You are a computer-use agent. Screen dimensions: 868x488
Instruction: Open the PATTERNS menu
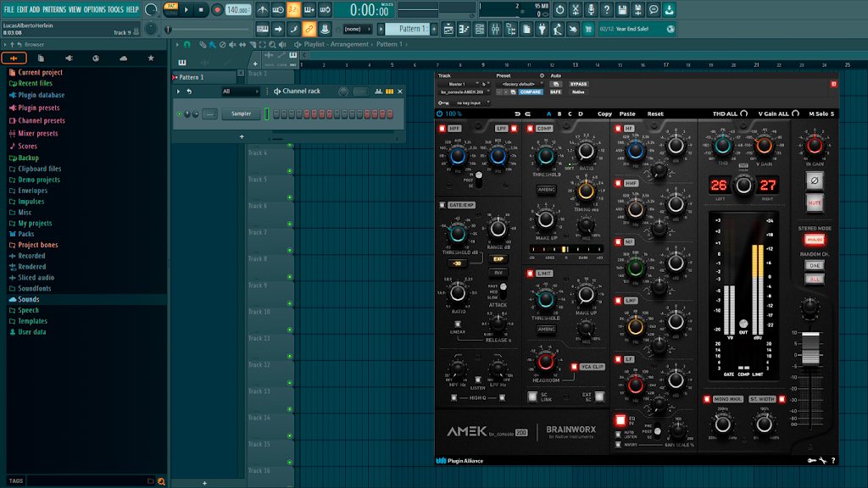point(54,9)
